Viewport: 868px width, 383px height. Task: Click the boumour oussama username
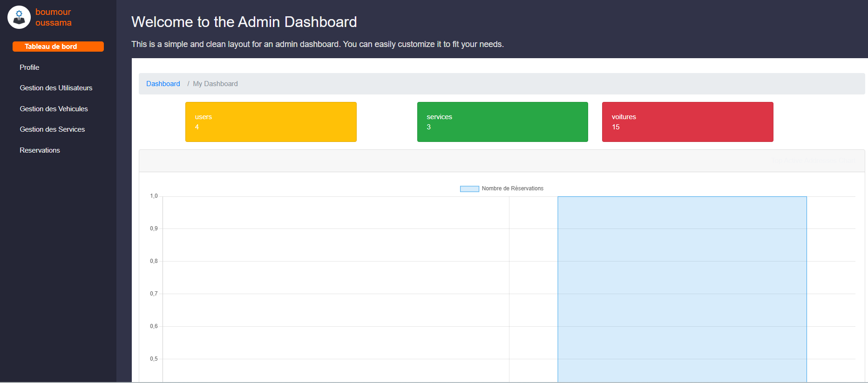pyautogui.click(x=53, y=17)
